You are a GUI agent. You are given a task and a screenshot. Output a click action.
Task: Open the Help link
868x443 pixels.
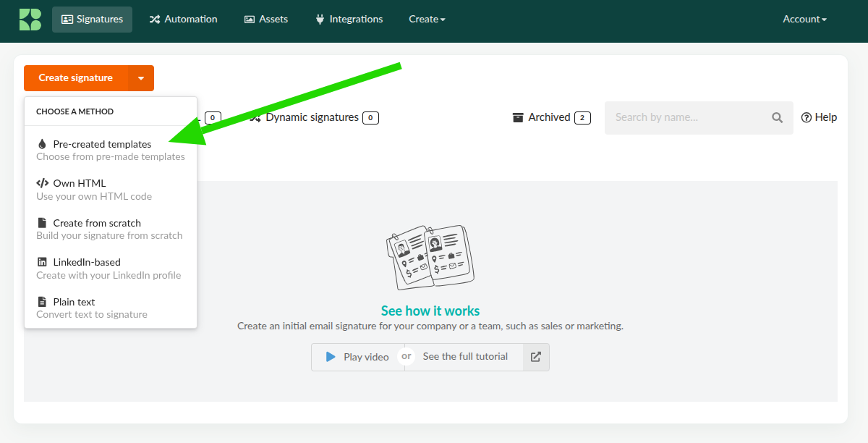[819, 117]
